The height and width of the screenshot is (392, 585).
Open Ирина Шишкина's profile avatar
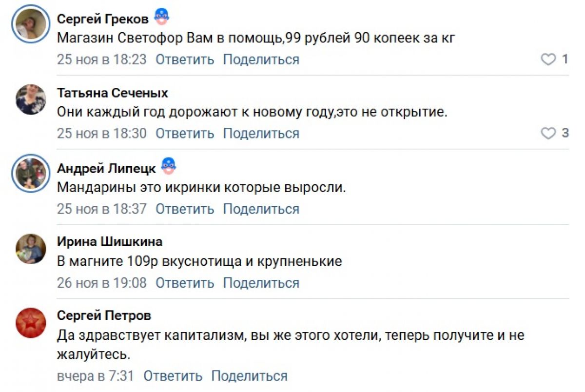31,249
